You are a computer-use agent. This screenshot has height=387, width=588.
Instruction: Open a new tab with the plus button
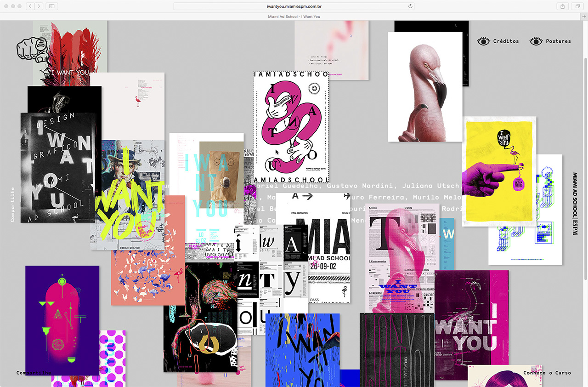tap(584, 17)
